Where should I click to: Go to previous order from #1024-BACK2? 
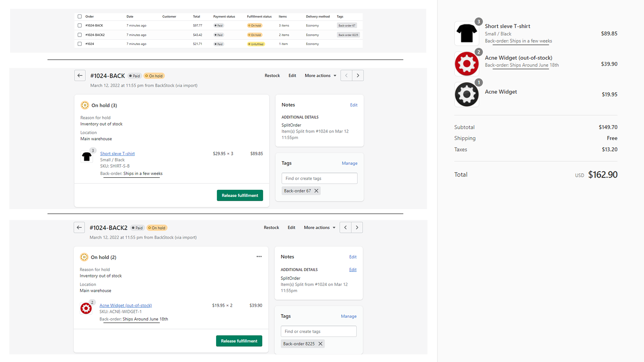tap(345, 228)
